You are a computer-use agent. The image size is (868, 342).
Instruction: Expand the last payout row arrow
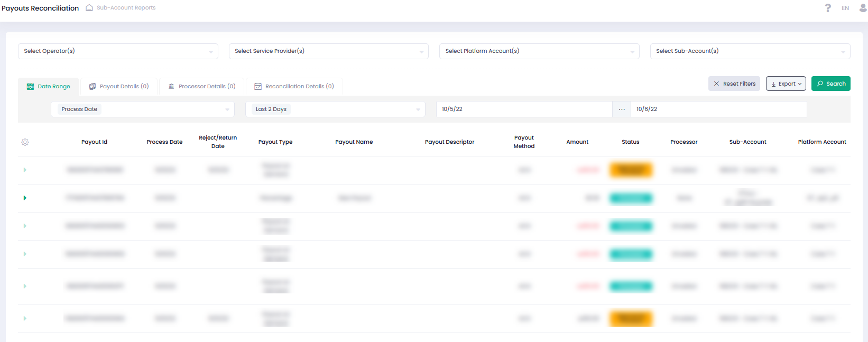point(25,318)
